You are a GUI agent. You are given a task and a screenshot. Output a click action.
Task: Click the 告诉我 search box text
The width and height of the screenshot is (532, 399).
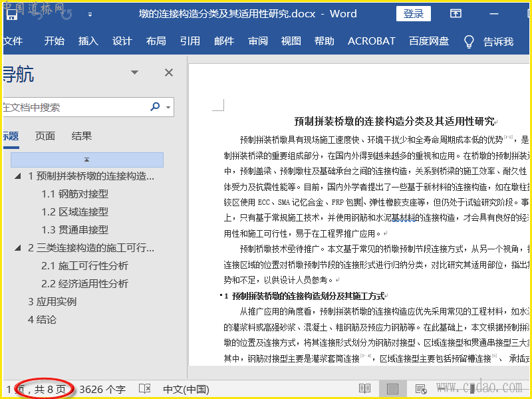[x=498, y=42]
